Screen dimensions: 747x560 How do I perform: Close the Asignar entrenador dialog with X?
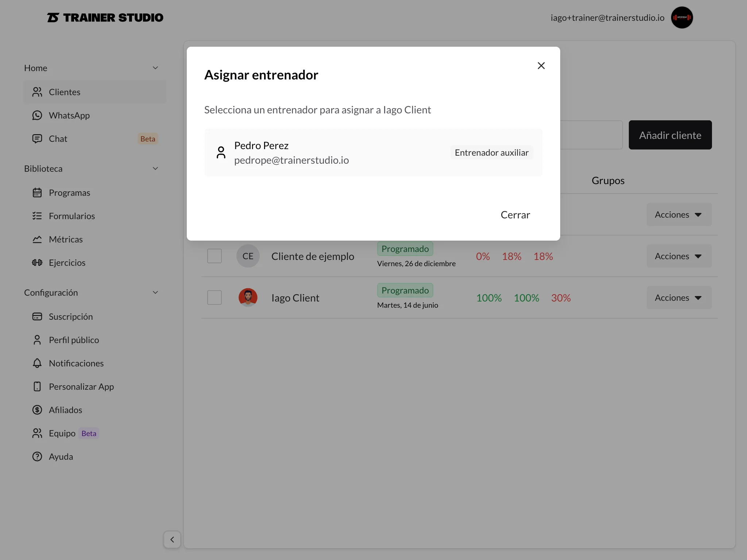coord(541,66)
